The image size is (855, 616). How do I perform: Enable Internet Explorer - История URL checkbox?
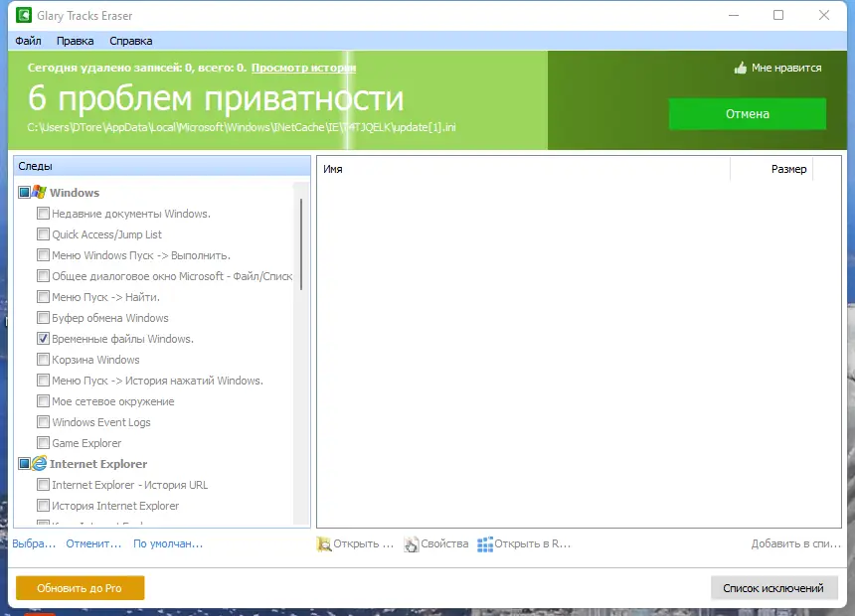point(43,485)
